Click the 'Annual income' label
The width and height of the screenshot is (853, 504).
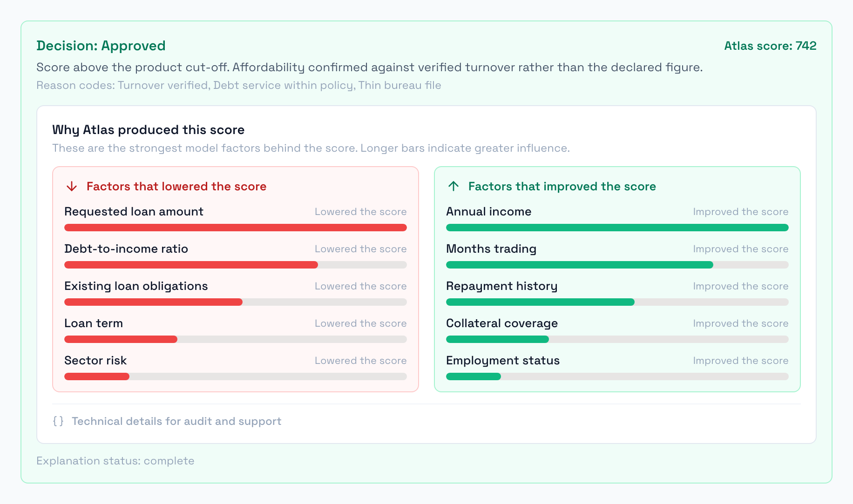[489, 212]
